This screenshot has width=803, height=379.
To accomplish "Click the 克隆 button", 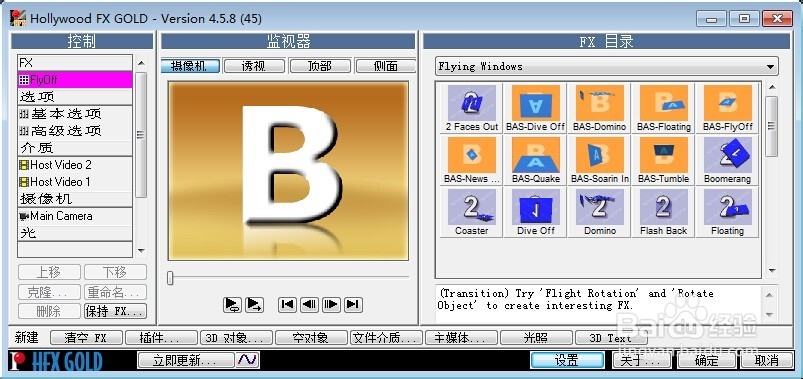I will coord(50,292).
